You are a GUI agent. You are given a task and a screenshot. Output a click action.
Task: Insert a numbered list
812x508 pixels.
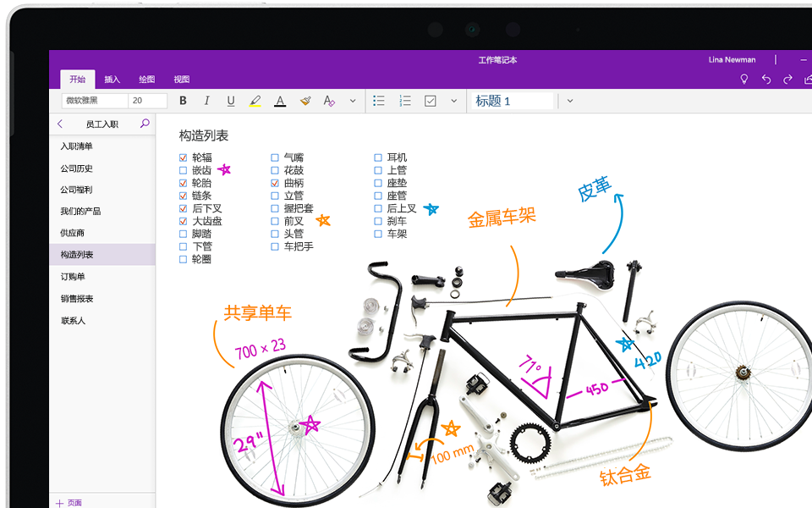click(x=405, y=101)
